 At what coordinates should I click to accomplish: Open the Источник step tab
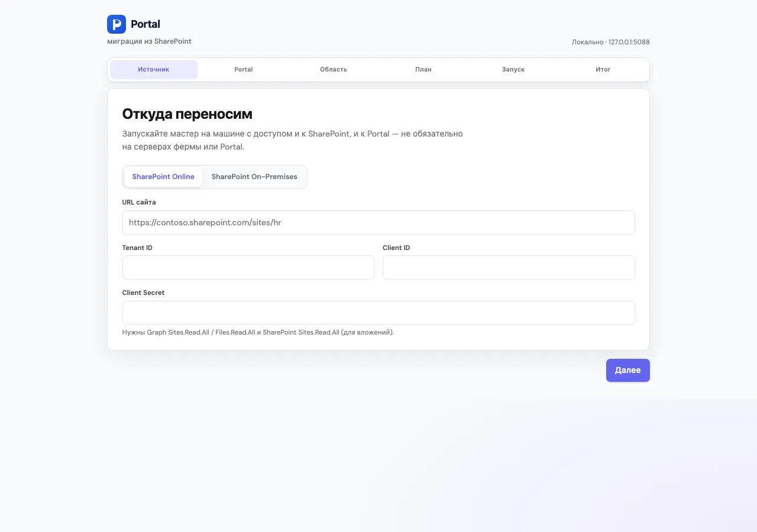click(x=154, y=70)
